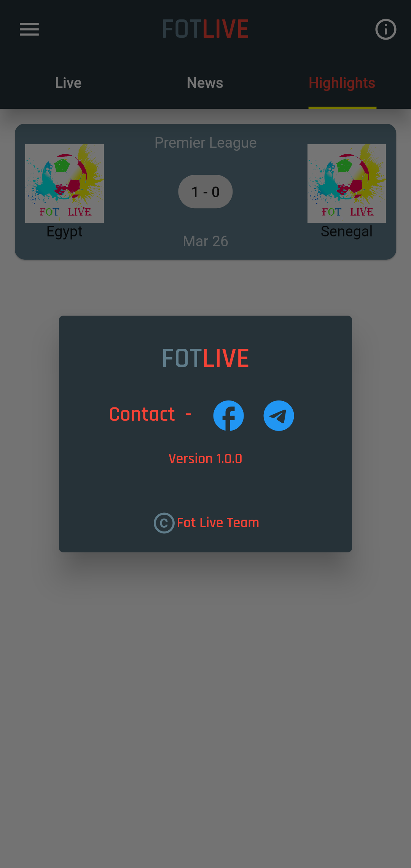The width and height of the screenshot is (411, 868).
Task: Switch to the News tab
Action: coord(205,83)
